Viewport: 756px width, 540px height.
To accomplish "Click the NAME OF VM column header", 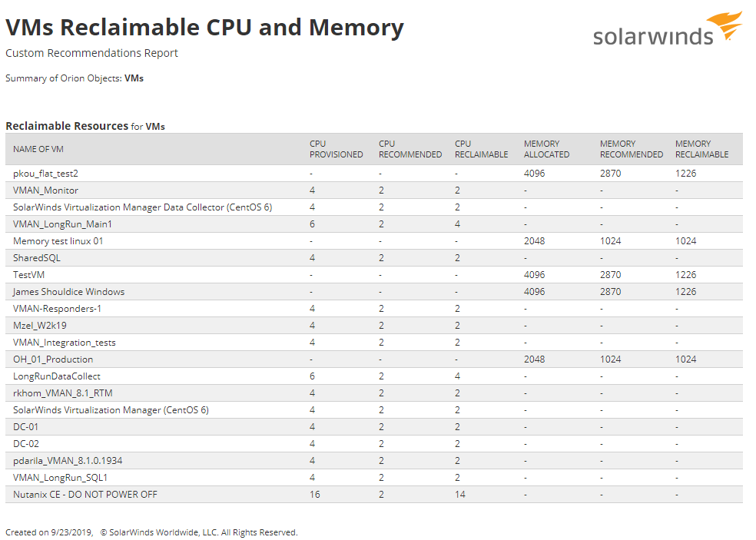I will point(38,149).
